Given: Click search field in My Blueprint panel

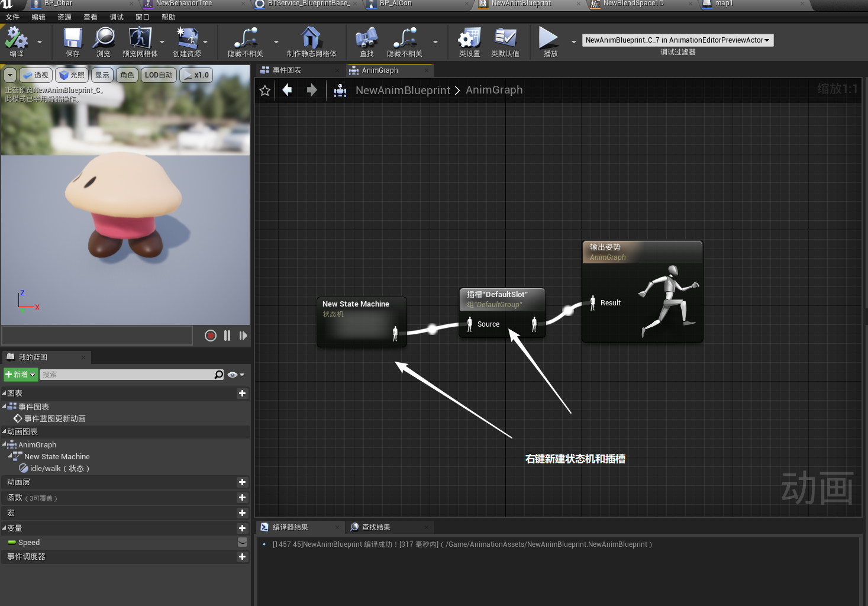Looking at the screenshot, I should point(127,375).
